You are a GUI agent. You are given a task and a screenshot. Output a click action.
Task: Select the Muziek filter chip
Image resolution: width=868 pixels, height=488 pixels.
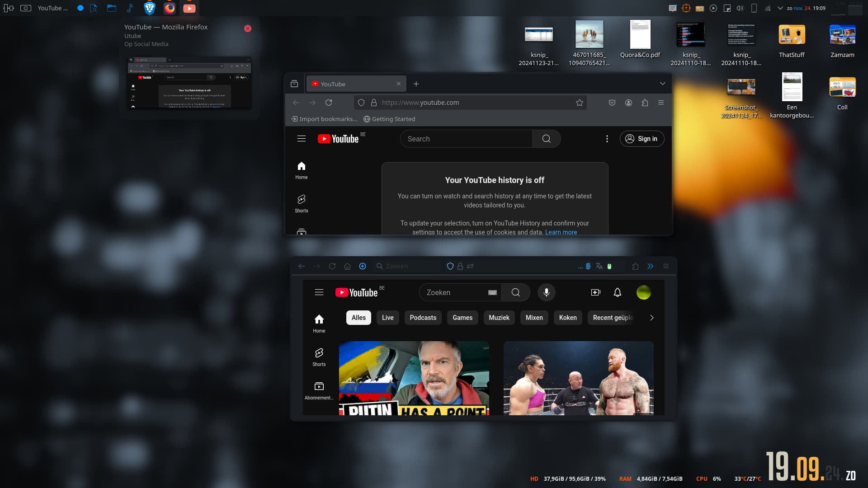[499, 318]
